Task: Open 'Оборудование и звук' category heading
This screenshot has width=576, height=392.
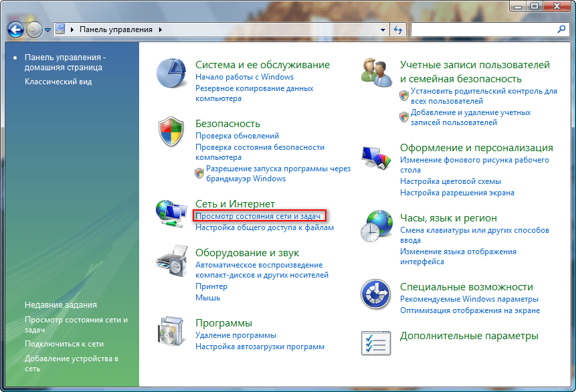Action: coord(247,253)
